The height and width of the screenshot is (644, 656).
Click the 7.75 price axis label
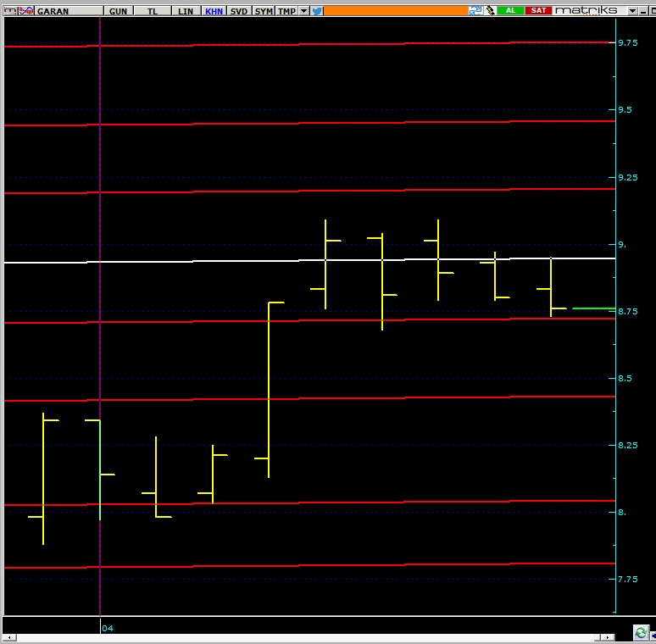click(x=628, y=579)
